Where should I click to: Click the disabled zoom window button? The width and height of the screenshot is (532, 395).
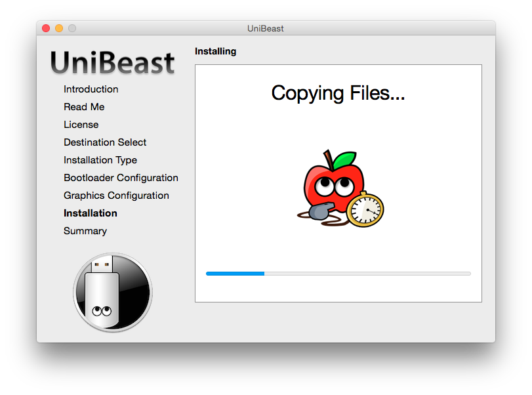(x=72, y=28)
